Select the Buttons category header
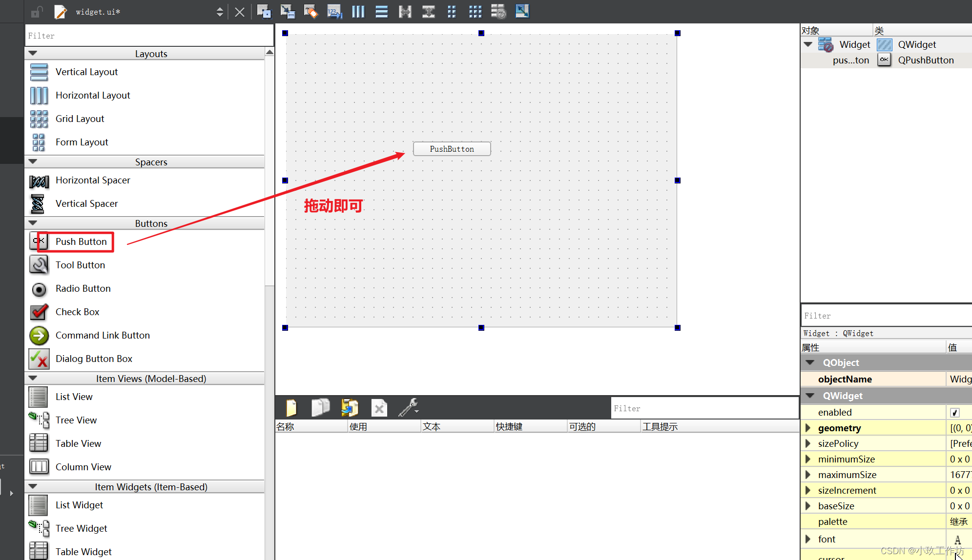The width and height of the screenshot is (972, 560). coord(150,223)
